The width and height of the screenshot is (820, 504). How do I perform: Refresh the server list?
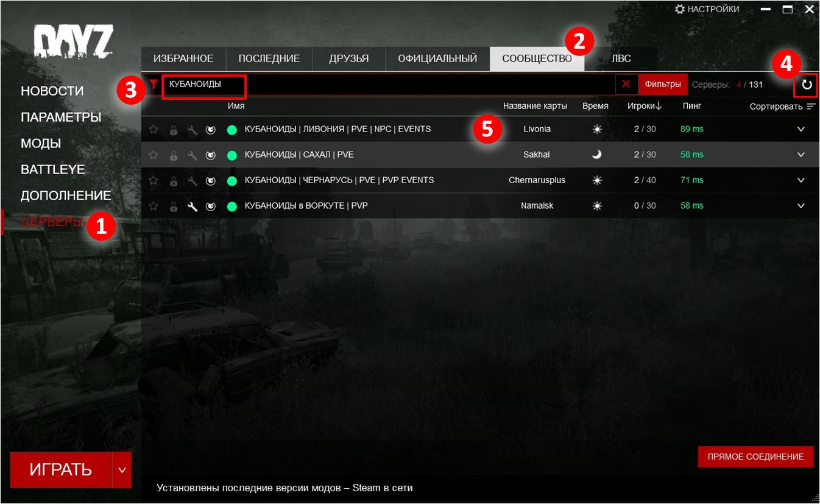tap(807, 85)
